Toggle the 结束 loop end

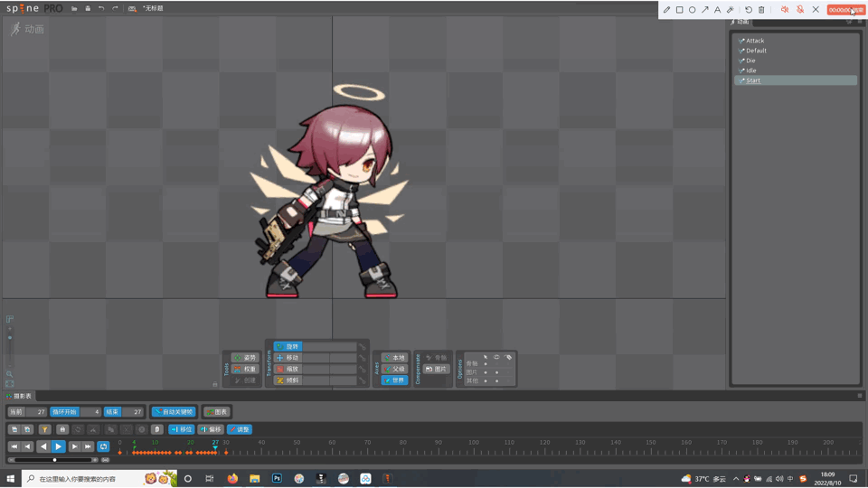[x=113, y=412]
